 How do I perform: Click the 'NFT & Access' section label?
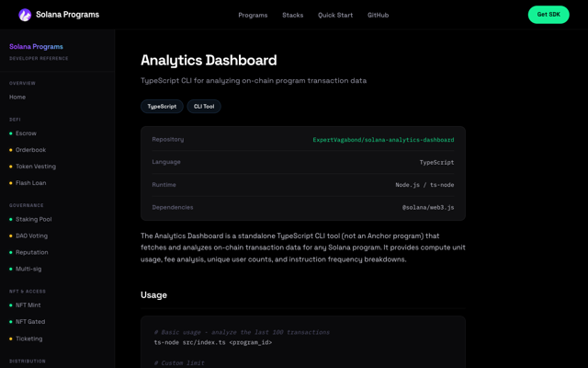click(28, 292)
